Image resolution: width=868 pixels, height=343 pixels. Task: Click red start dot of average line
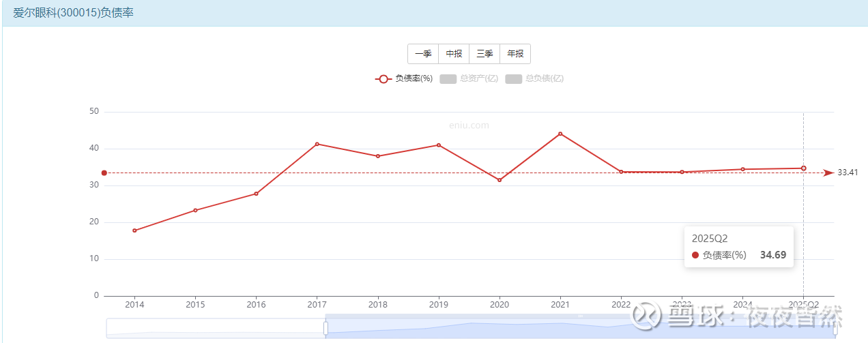pos(104,173)
